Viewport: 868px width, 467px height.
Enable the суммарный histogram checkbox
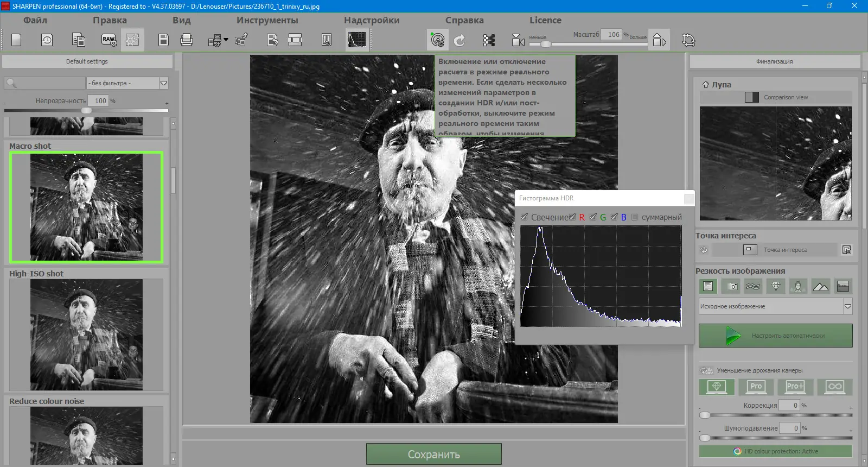point(635,217)
